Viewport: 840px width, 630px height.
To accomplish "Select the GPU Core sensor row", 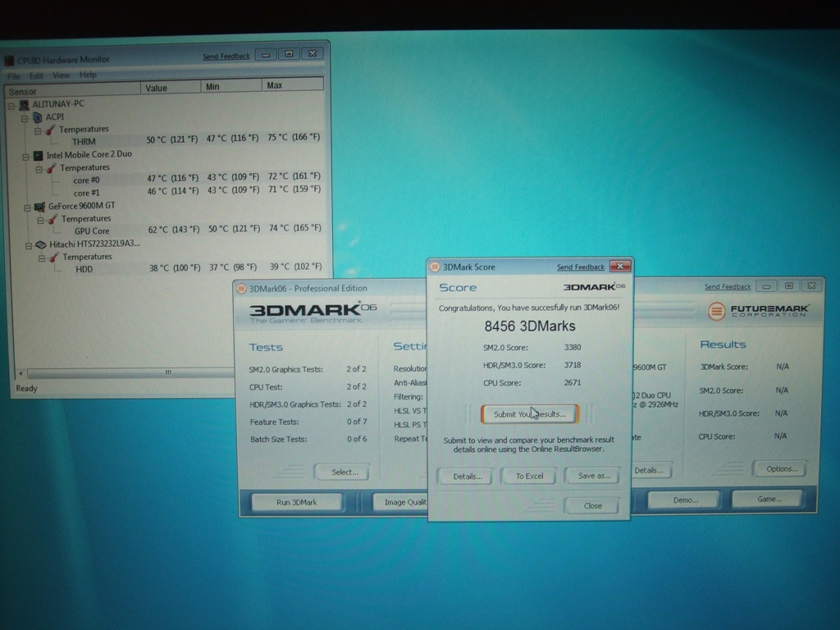I will pos(190,230).
